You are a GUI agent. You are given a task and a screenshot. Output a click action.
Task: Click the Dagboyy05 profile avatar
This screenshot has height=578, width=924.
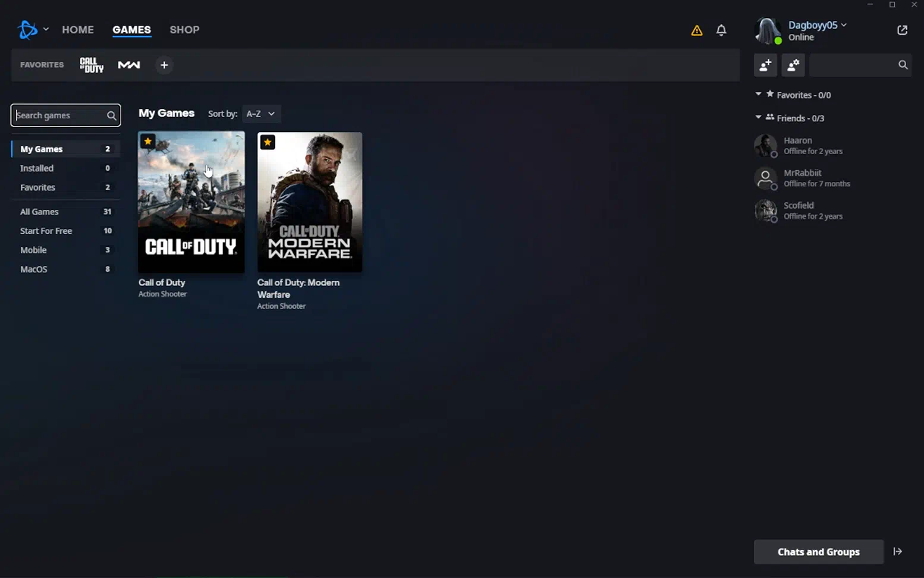click(x=768, y=31)
